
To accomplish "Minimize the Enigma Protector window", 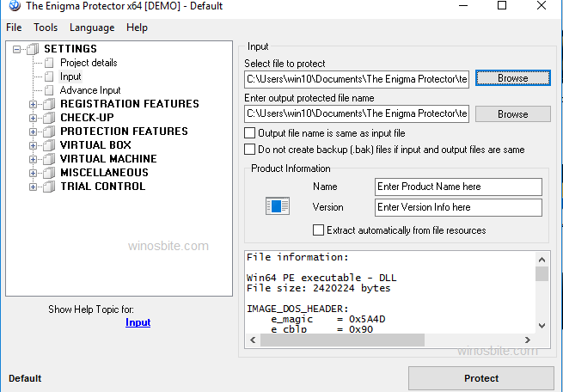I will [463, 5].
